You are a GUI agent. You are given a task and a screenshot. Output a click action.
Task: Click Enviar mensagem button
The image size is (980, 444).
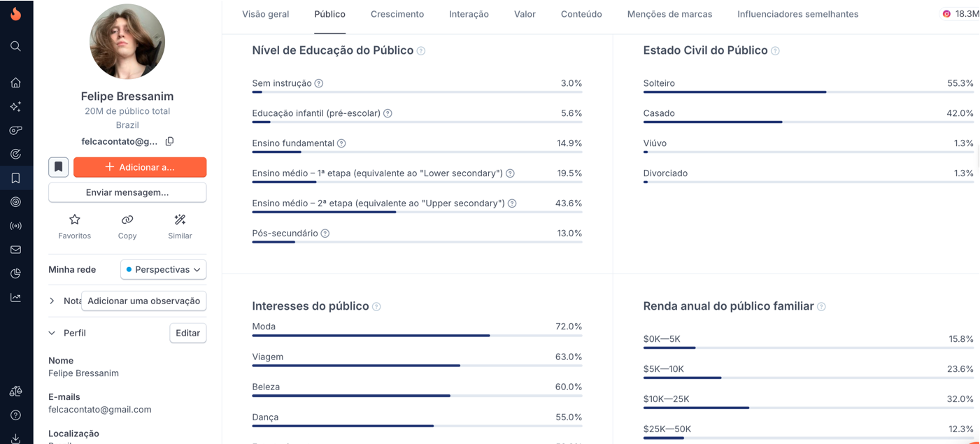pyautogui.click(x=127, y=192)
